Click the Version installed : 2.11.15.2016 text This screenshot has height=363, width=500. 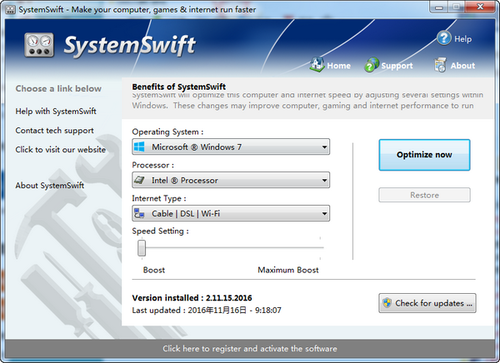tap(192, 298)
